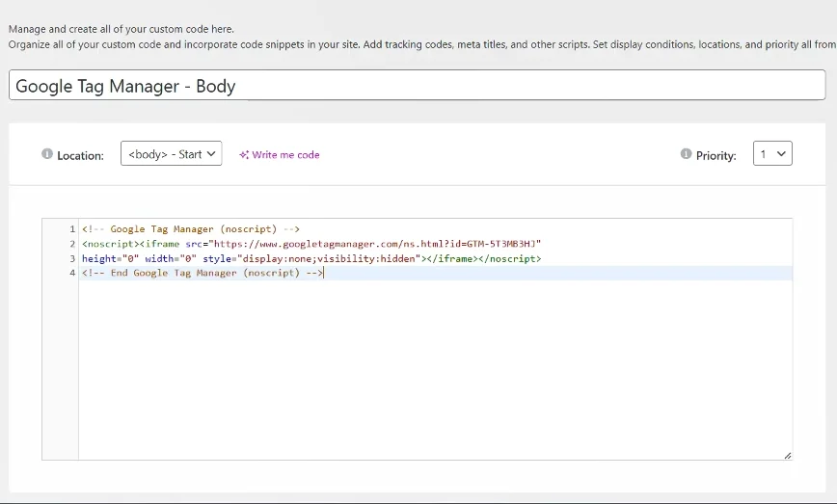Edit the snippet title Google Tag Manager - Body
Screen dimensions: 837x504
[417, 85]
